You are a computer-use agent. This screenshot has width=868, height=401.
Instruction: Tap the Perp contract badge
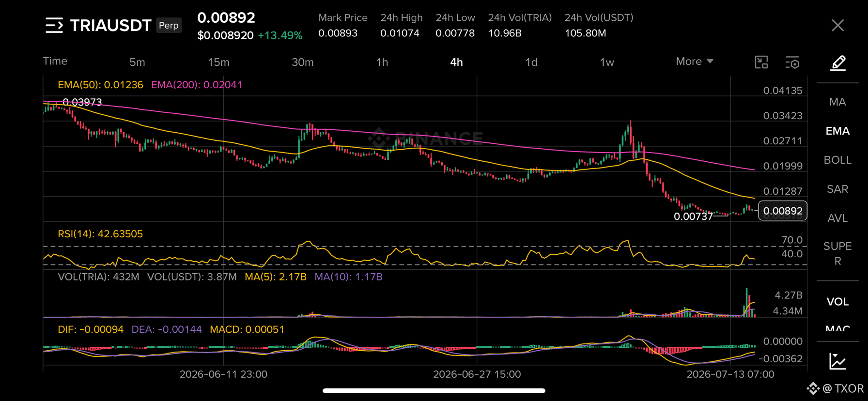pos(169,25)
